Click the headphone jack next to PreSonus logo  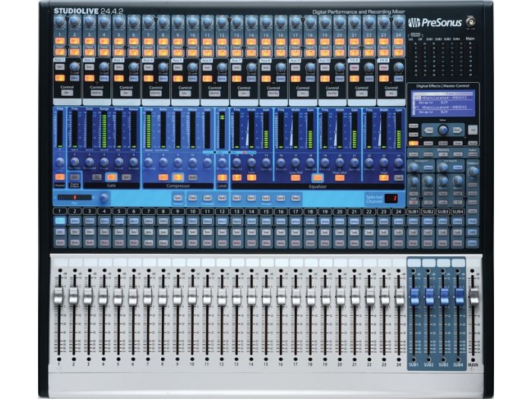[471, 22]
